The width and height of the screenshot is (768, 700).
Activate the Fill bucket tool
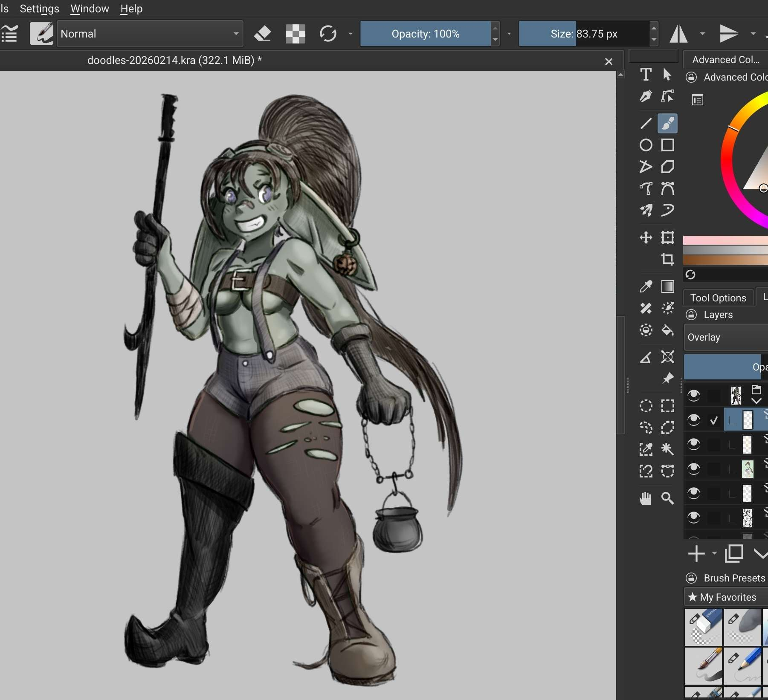[x=667, y=330]
